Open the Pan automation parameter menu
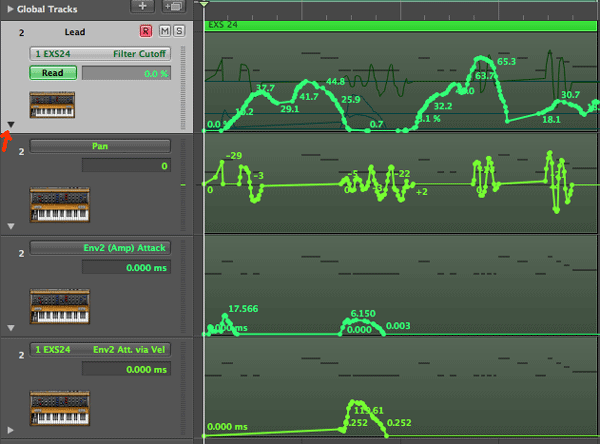 pos(100,146)
